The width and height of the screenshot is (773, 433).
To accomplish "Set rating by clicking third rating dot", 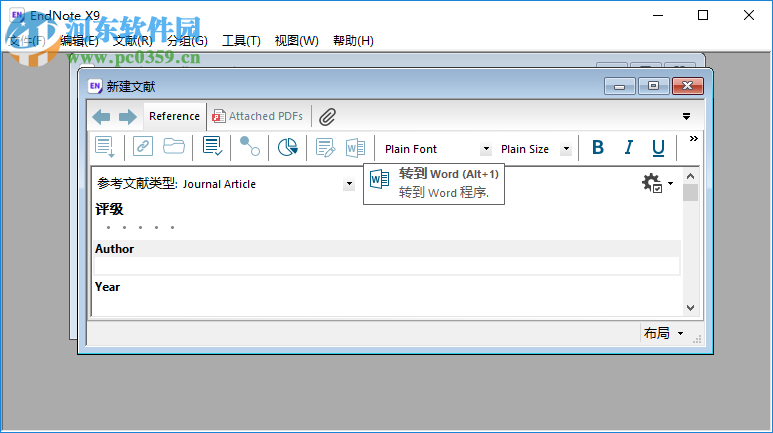I will 141,227.
